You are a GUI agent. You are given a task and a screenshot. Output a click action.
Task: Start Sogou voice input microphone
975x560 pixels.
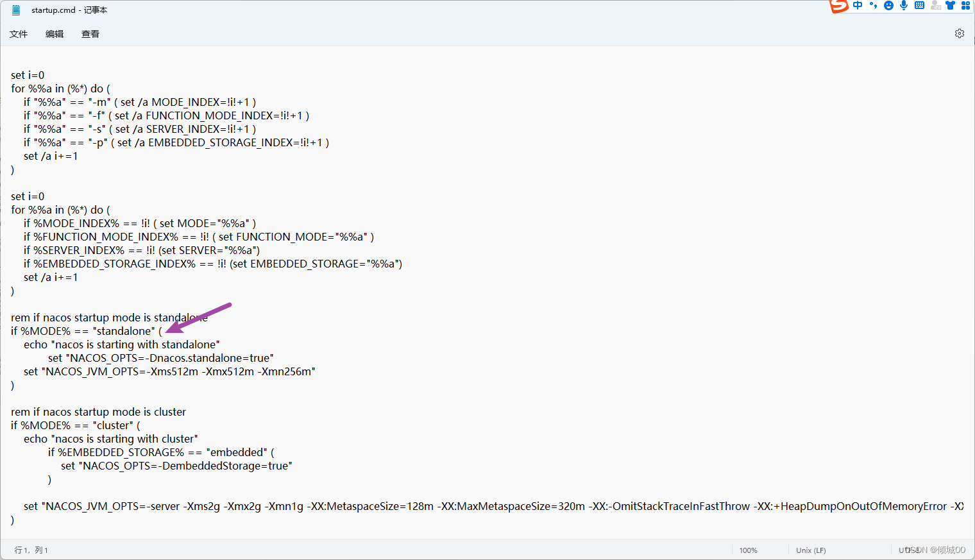904,5
